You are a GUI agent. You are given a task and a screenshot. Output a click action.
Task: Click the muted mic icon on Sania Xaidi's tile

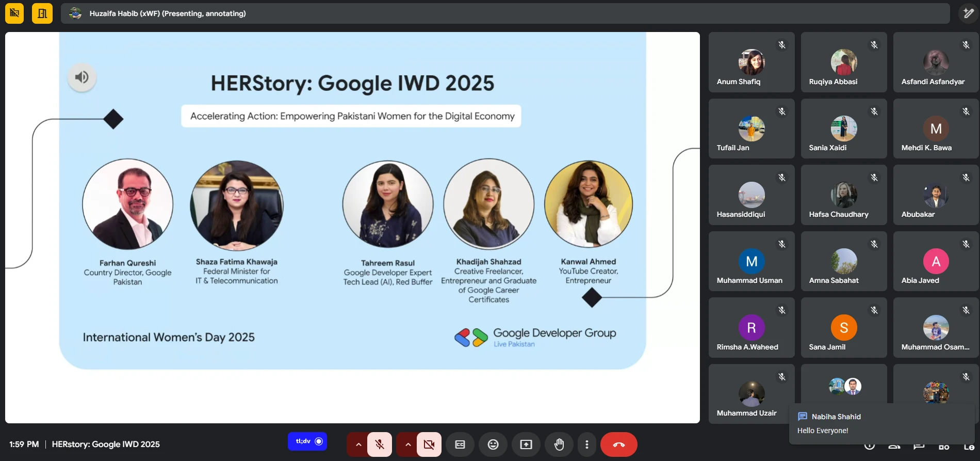click(x=874, y=112)
